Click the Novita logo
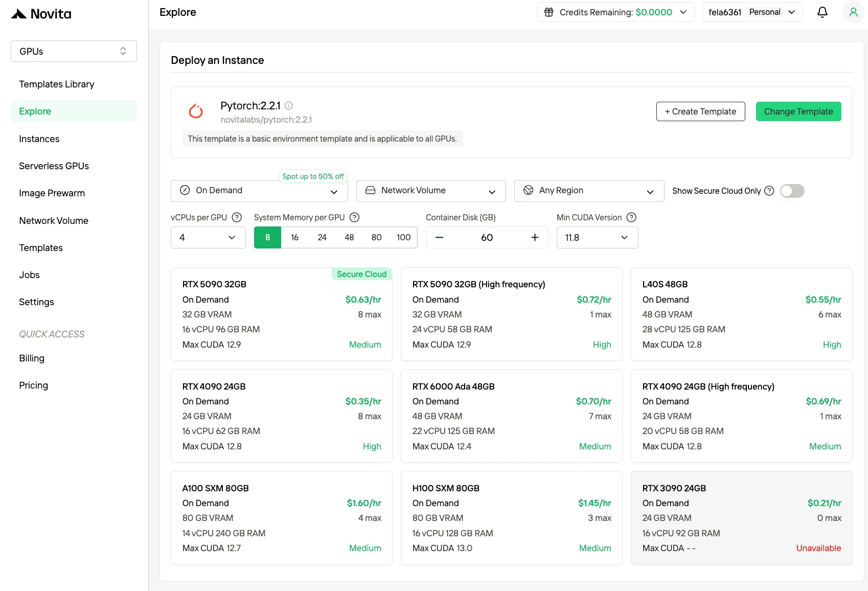This screenshot has height=591, width=868. click(41, 14)
